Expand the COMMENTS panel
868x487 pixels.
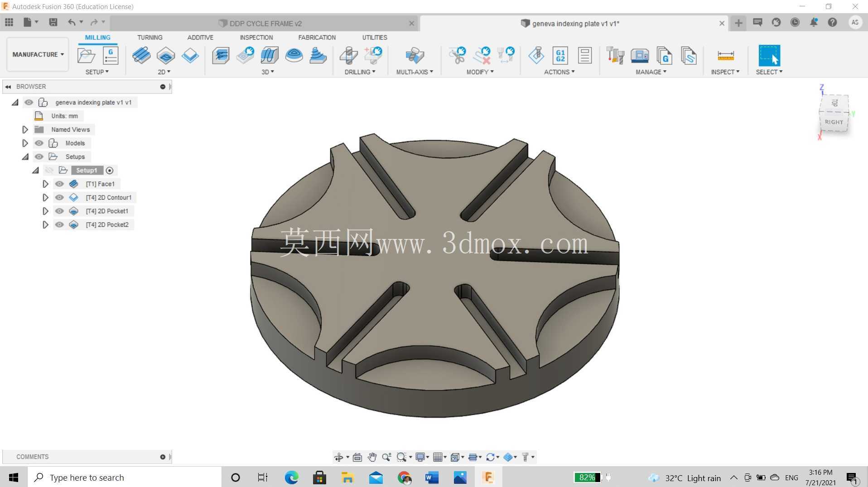163,457
